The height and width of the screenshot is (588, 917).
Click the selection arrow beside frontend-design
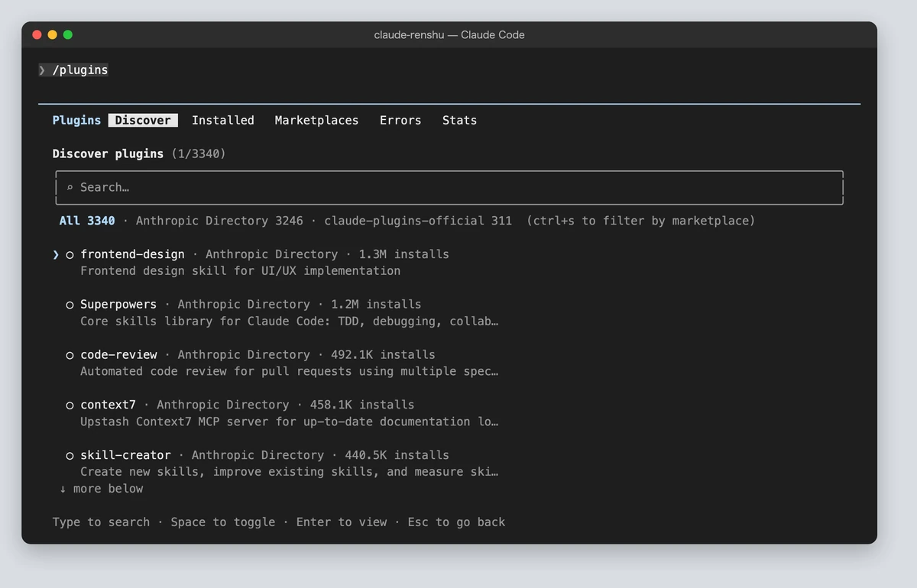56,254
